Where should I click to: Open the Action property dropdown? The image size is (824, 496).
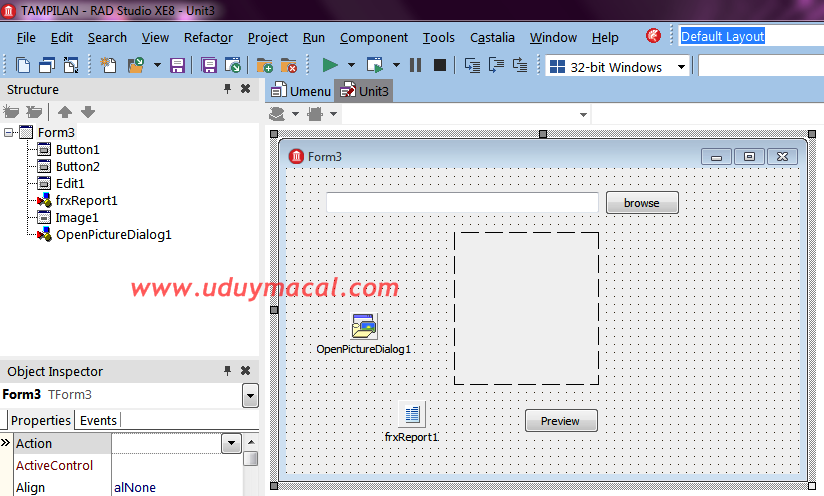click(x=231, y=443)
